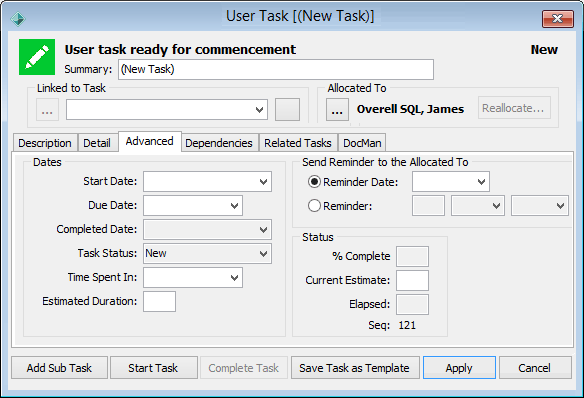Select the Advanced tab
Viewport: 584px width, 398px height.
pos(149,141)
